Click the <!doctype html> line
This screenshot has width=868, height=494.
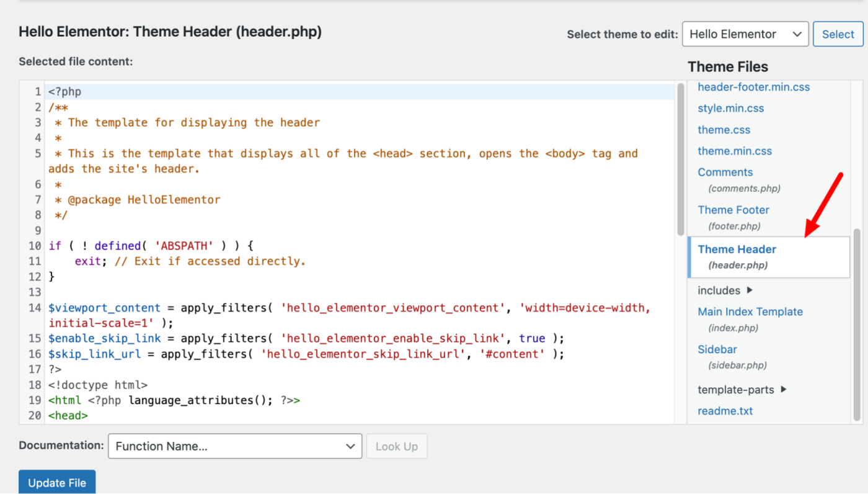tap(98, 385)
